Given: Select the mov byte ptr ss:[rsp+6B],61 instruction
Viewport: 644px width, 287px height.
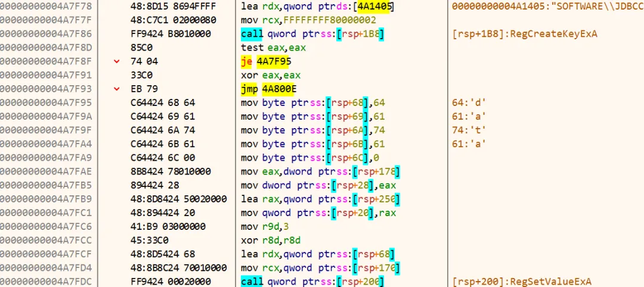Looking at the screenshot, I should (x=314, y=144).
